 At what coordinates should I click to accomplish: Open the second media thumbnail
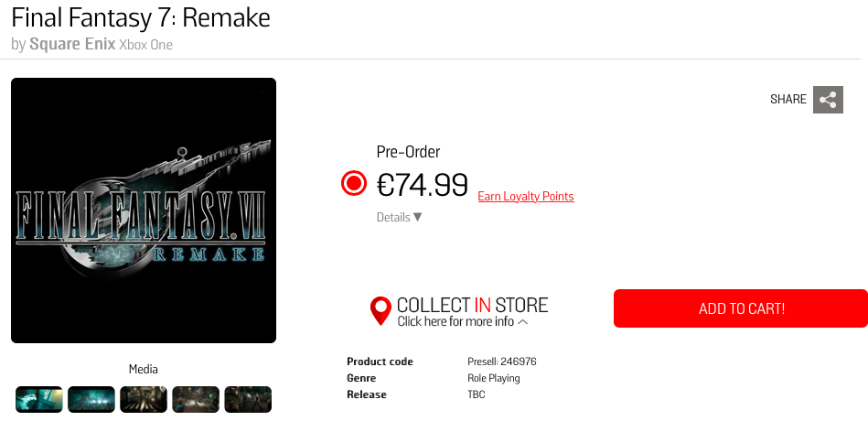click(x=91, y=399)
